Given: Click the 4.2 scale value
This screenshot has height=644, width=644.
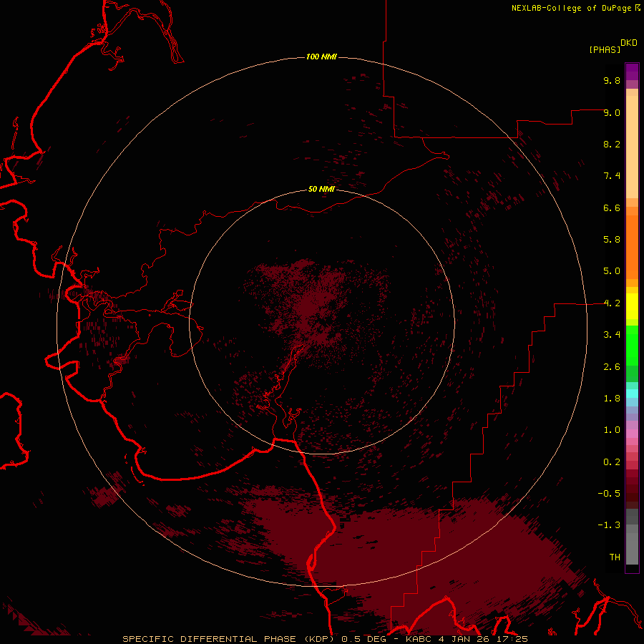Looking at the screenshot, I should click(x=612, y=303).
